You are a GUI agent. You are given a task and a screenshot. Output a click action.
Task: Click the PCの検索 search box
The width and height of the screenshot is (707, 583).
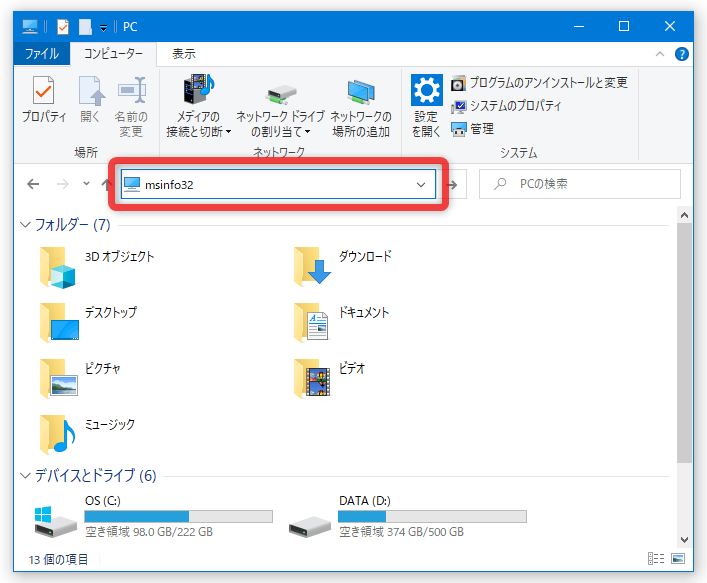579,184
